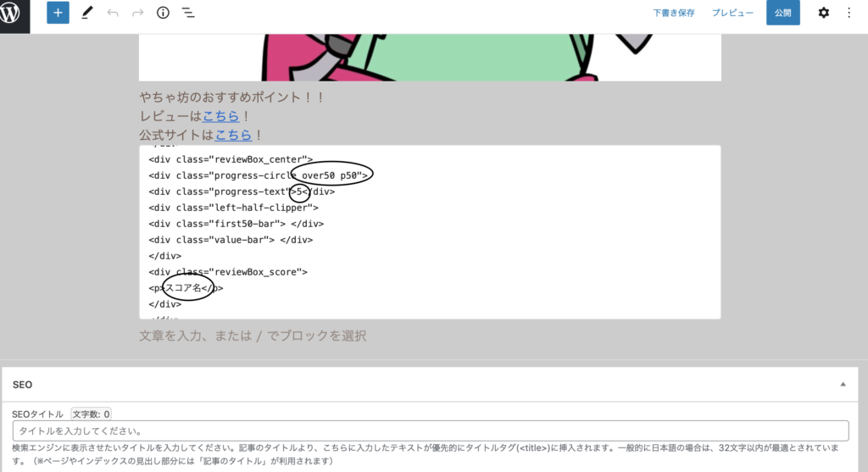Follow the こちら link after レビューは
This screenshot has width=868, height=472.
click(221, 116)
